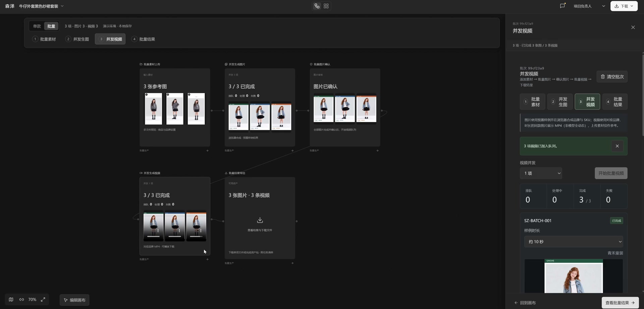Viewport: 644px width, 309px height.
Task: Click the link icon beside 70%
Action: click(x=21, y=300)
